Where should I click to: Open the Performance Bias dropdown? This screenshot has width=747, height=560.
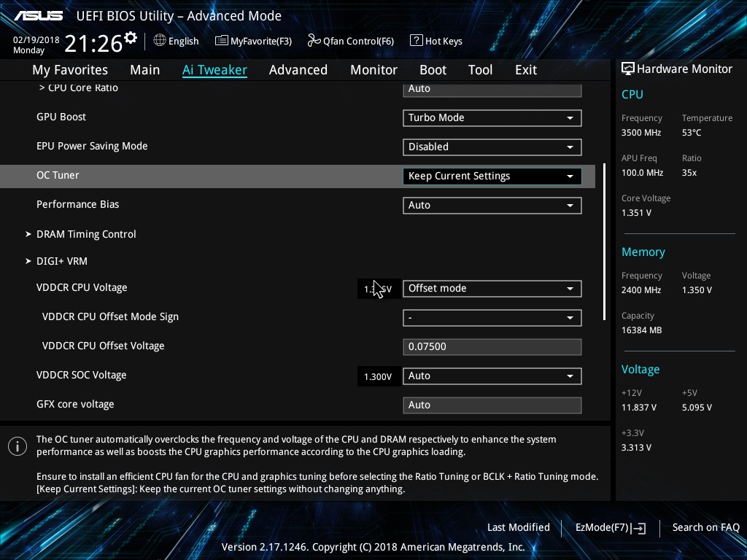point(492,205)
